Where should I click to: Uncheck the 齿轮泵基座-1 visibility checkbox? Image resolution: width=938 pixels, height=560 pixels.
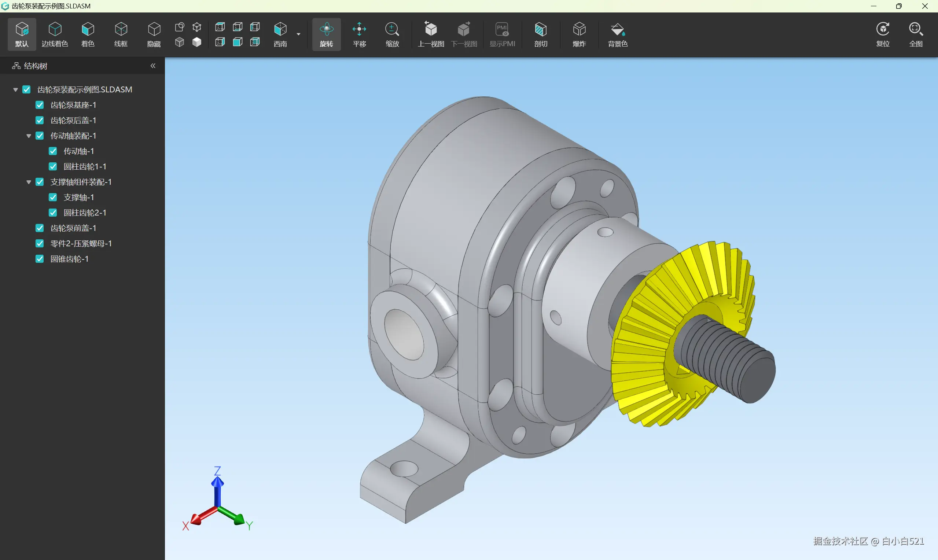pyautogui.click(x=40, y=105)
